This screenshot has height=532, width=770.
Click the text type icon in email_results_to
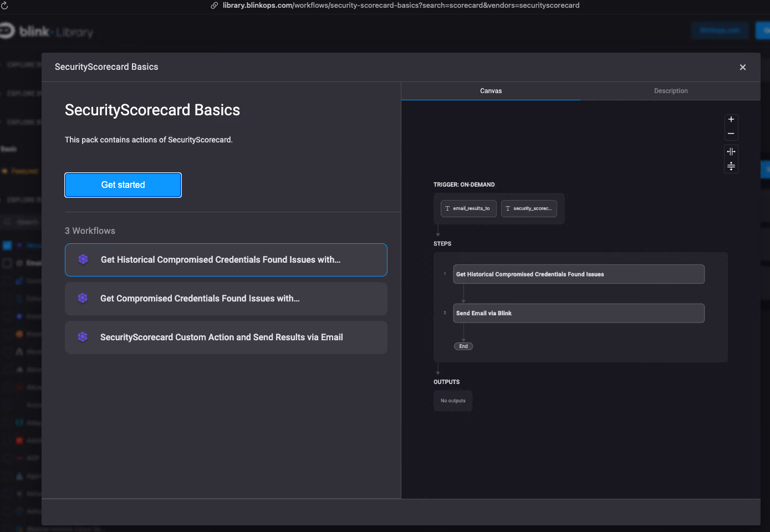point(447,208)
